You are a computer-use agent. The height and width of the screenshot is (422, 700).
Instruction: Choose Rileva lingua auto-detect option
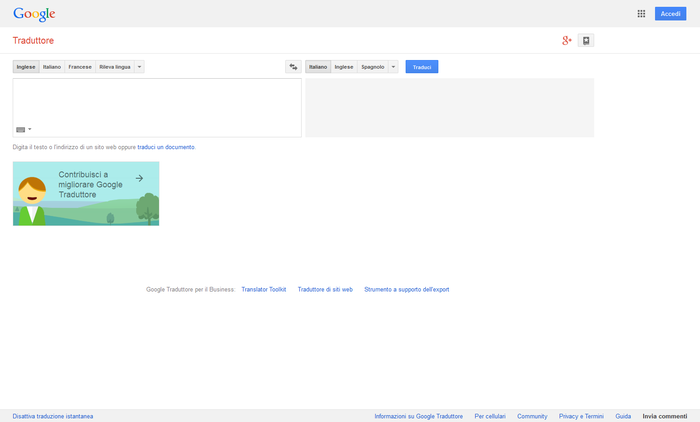[x=115, y=67]
